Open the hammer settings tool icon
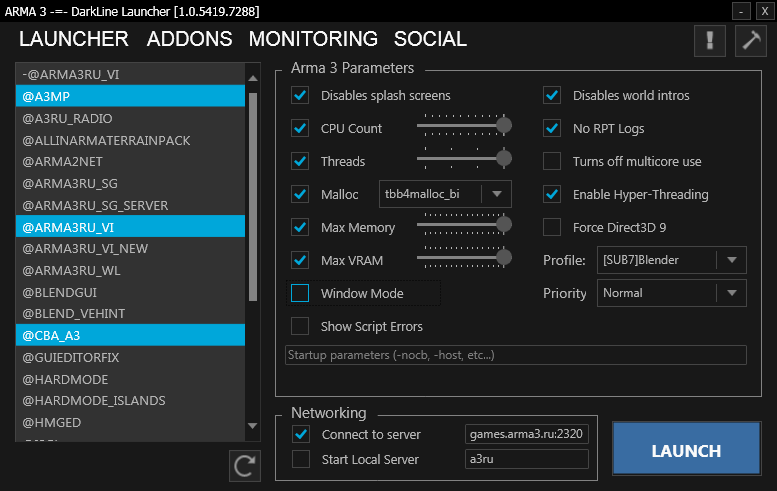The height and width of the screenshot is (491, 777). pyautogui.click(x=751, y=41)
